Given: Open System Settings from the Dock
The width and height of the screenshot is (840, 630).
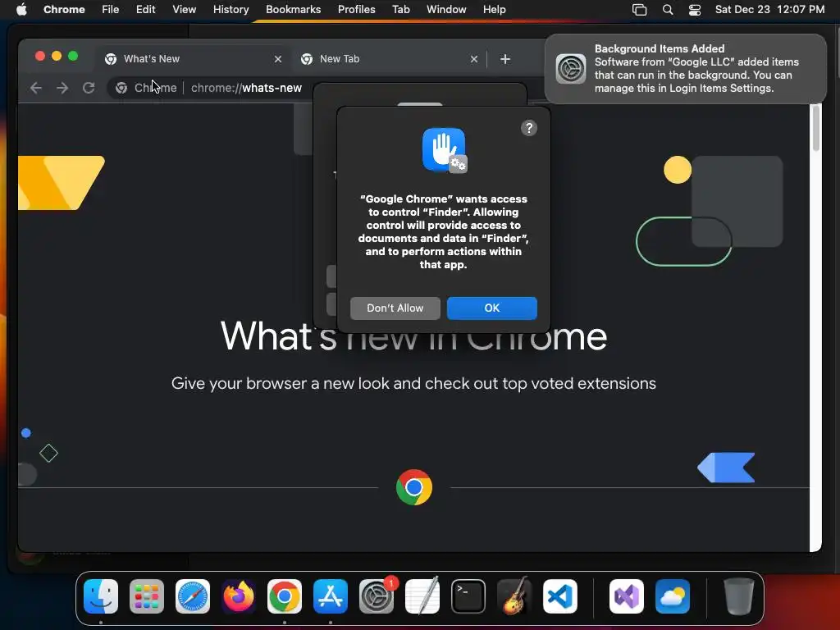Looking at the screenshot, I should [377, 596].
